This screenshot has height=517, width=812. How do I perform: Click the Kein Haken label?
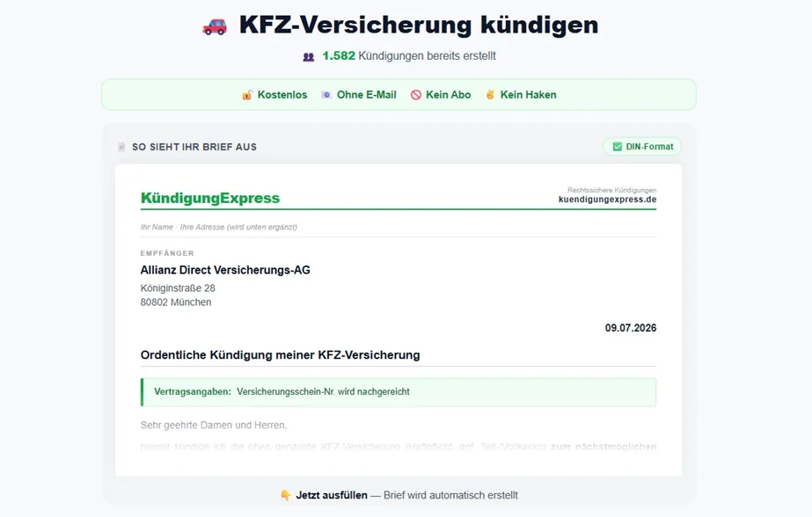tap(528, 95)
